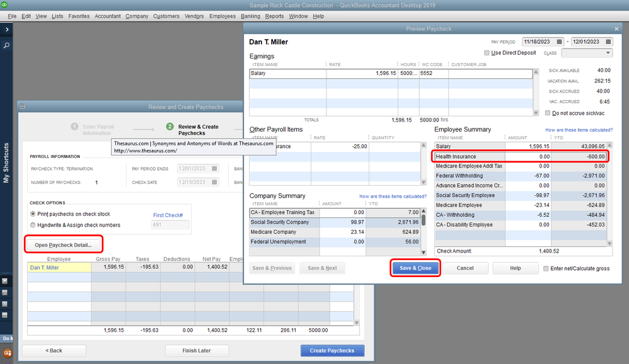Click Save & Next button
The width and height of the screenshot is (629, 364).
(x=322, y=268)
